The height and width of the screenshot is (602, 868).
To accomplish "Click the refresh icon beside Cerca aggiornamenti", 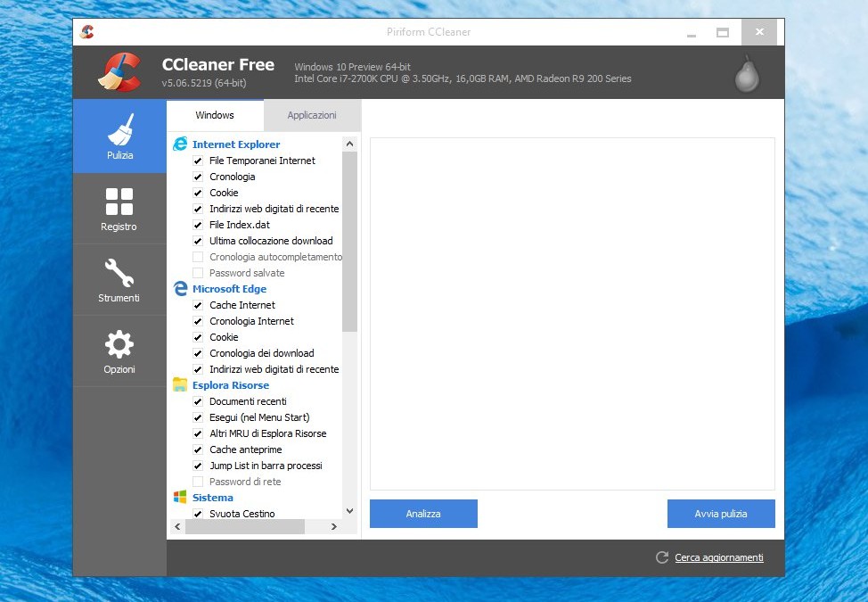I will tap(661, 557).
